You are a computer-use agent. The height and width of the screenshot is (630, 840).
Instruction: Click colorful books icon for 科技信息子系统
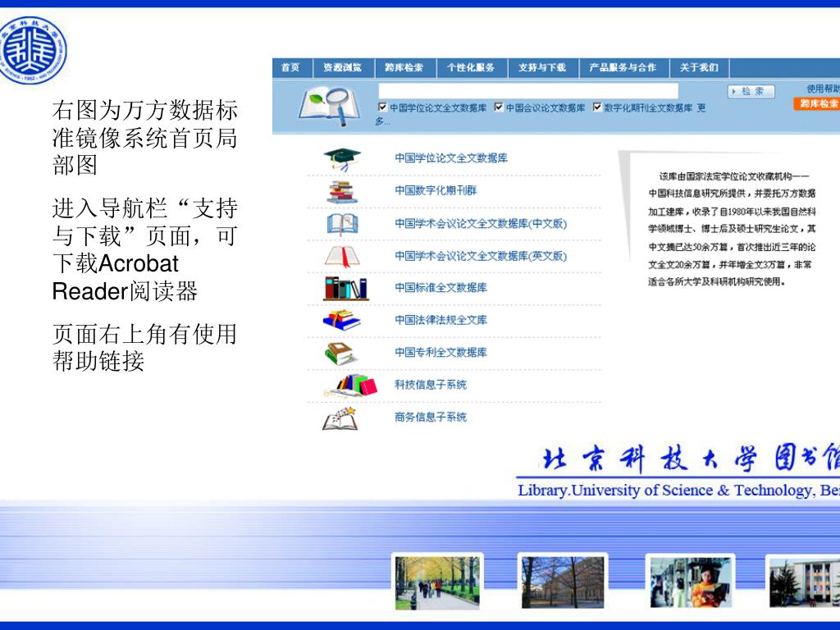(x=351, y=386)
